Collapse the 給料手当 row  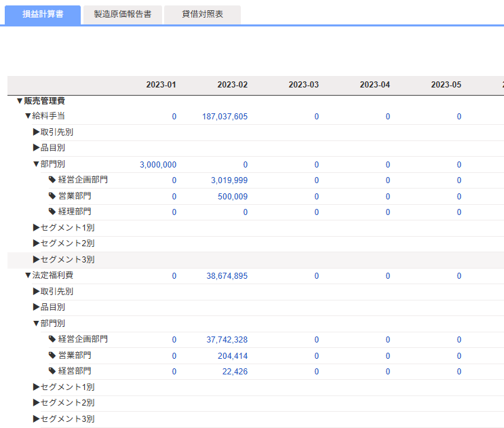coord(28,116)
